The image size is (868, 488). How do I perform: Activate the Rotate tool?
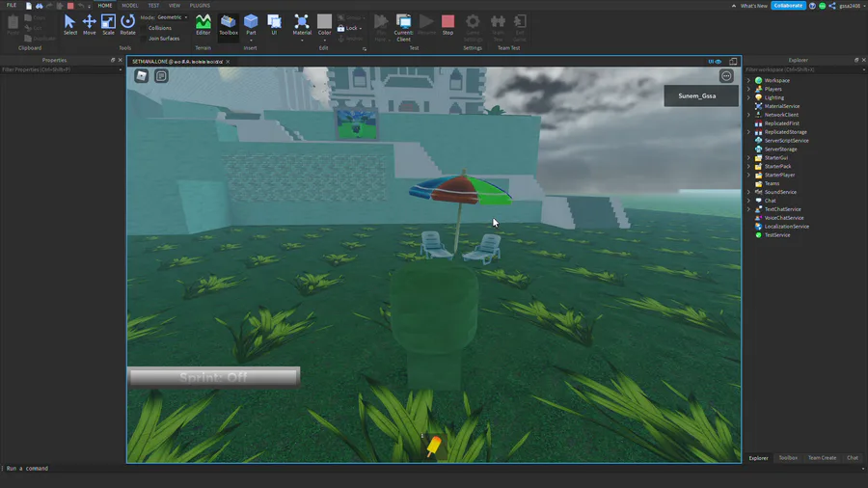[x=128, y=25]
